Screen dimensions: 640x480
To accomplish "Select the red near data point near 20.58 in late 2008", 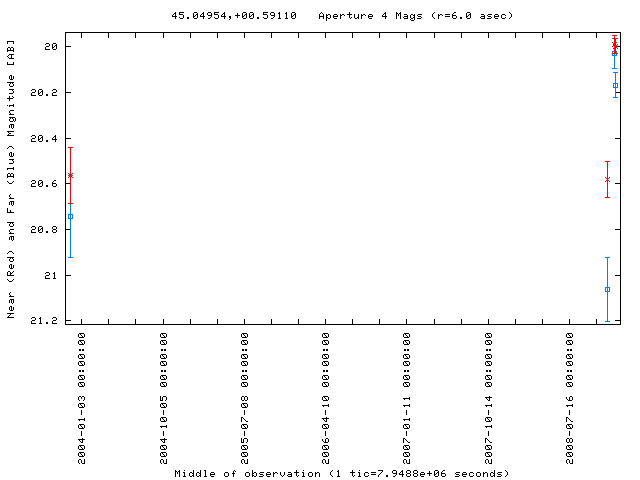I will pos(607,180).
